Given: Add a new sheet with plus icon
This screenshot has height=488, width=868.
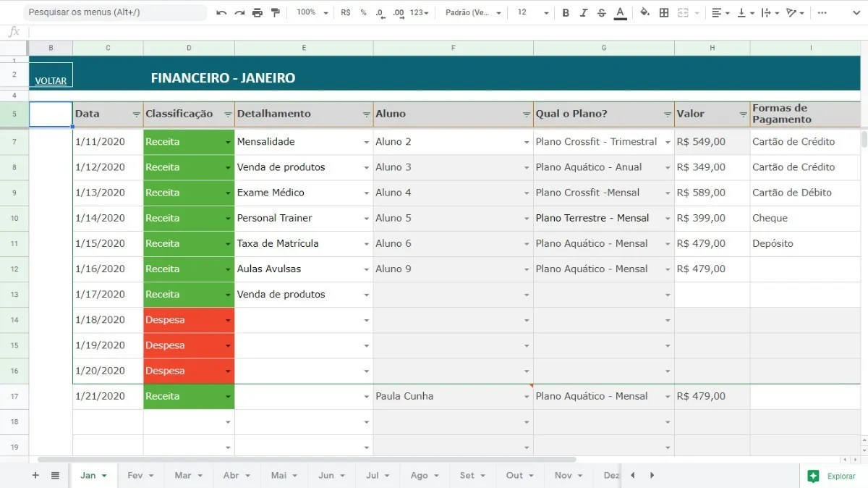Looking at the screenshot, I should [x=35, y=476].
